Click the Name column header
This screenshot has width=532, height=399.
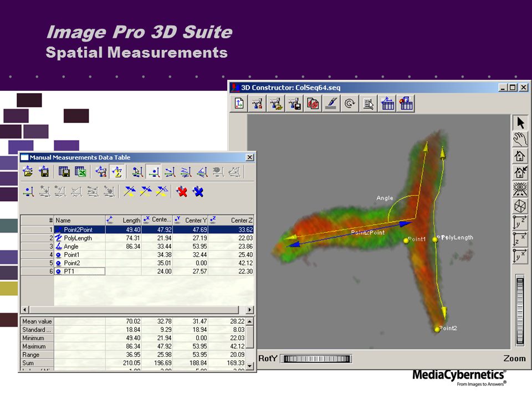80,220
